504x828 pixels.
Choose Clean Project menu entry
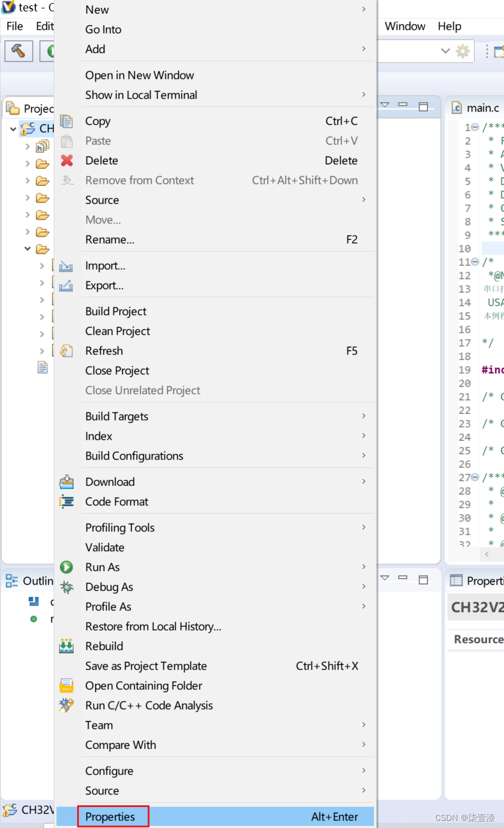point(118,331)
